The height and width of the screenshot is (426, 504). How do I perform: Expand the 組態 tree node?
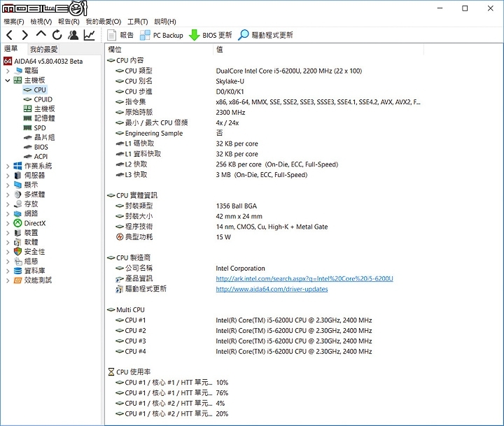click(x=8, y=262)
